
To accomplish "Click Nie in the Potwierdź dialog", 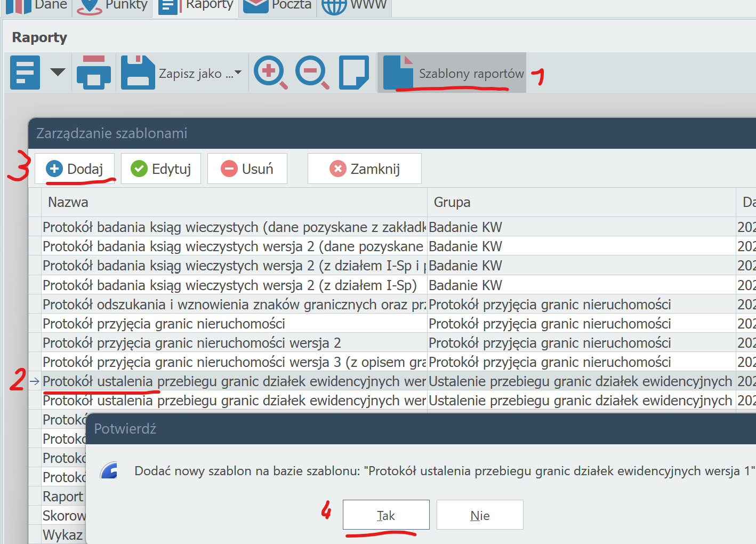I will click(x=480, y=515).
